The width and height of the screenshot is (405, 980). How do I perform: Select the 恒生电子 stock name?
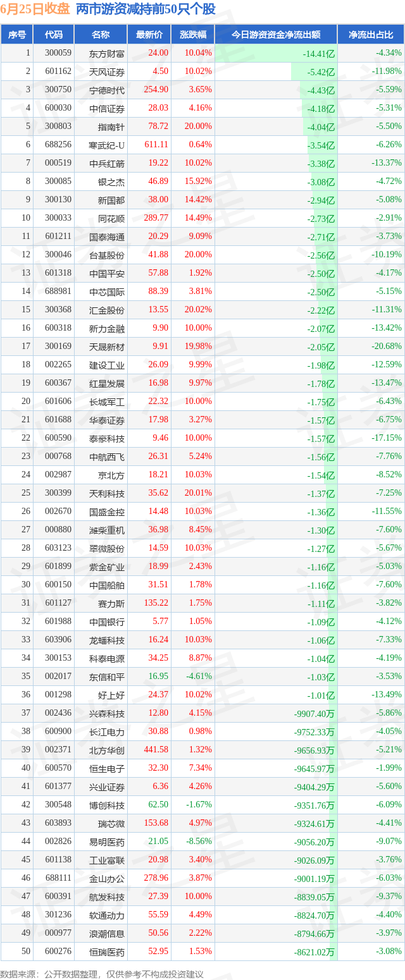107,769
